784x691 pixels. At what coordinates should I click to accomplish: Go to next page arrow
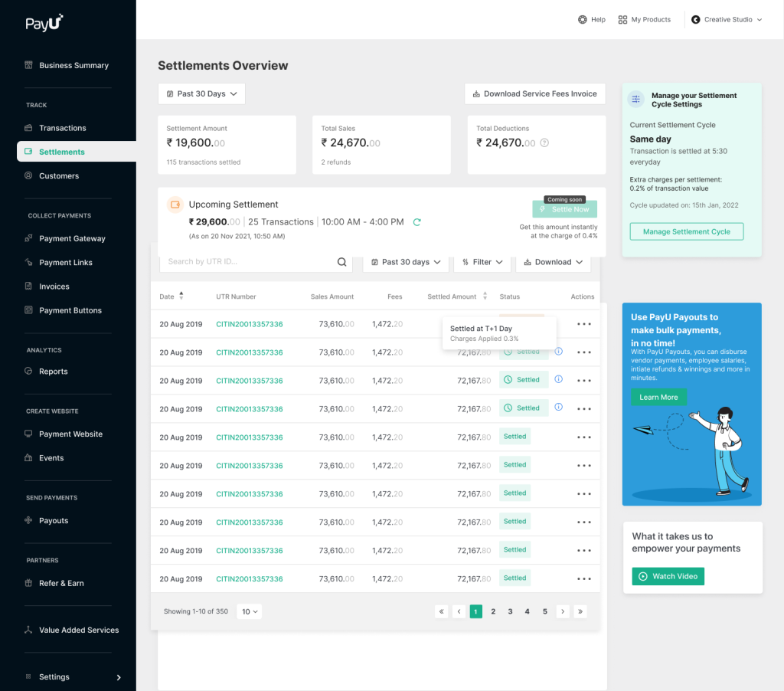click(x=563, y=612)
